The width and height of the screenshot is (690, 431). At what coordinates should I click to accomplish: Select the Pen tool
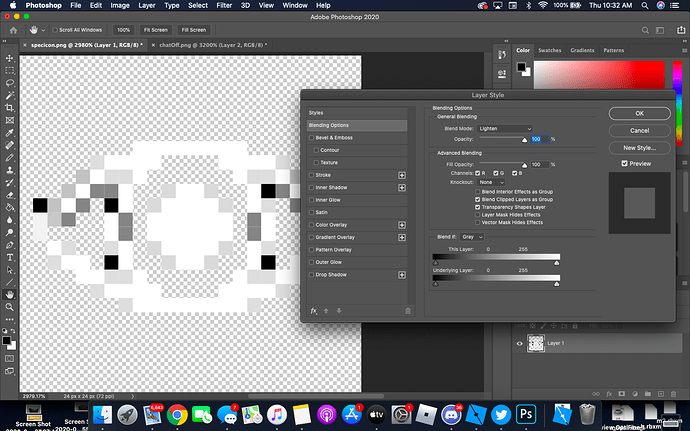pyautogui.click(x=9, y=245)
